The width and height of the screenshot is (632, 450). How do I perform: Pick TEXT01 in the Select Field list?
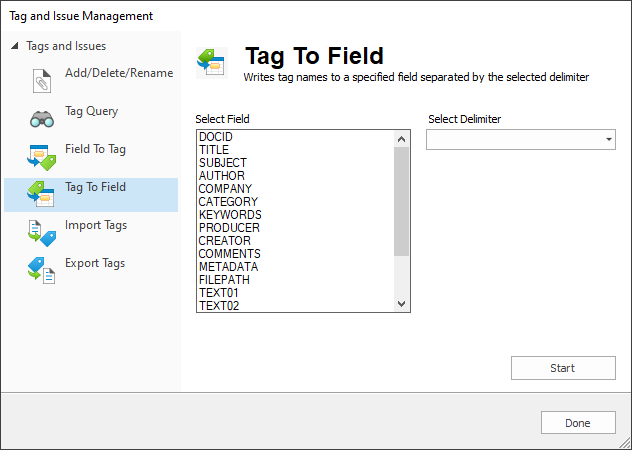point(219,293)
